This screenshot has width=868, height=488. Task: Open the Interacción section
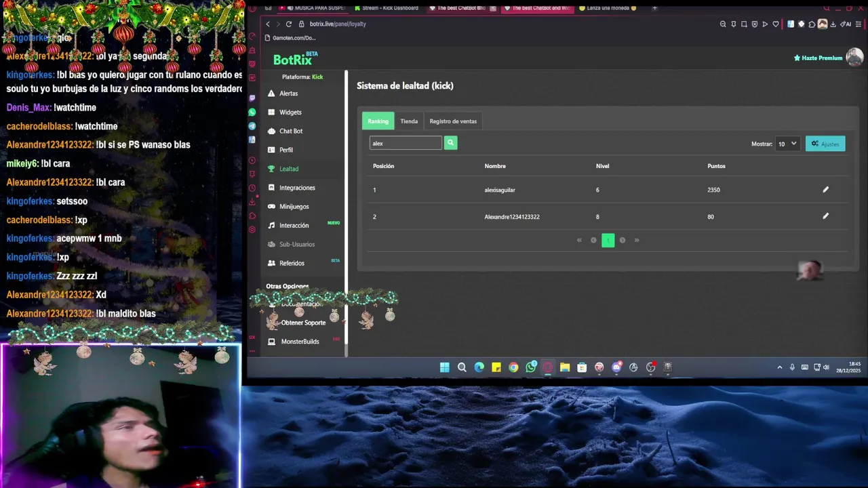pos(288,226)
